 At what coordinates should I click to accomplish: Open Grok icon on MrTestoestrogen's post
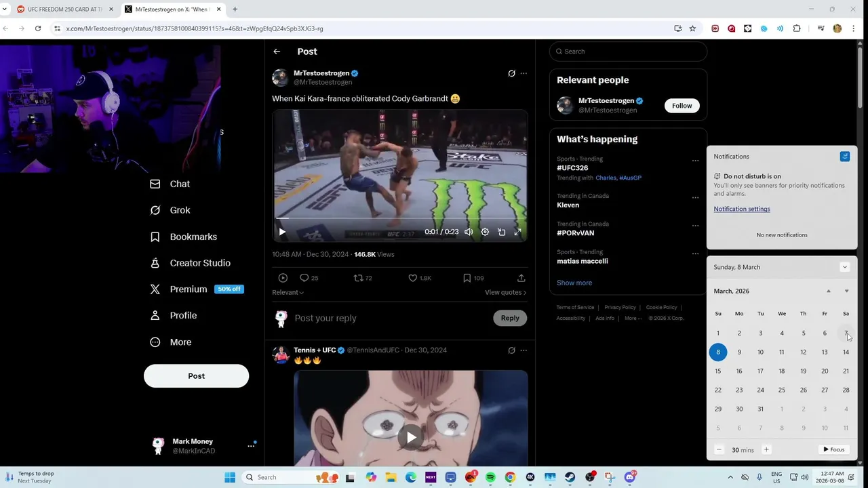coord(511,73)
